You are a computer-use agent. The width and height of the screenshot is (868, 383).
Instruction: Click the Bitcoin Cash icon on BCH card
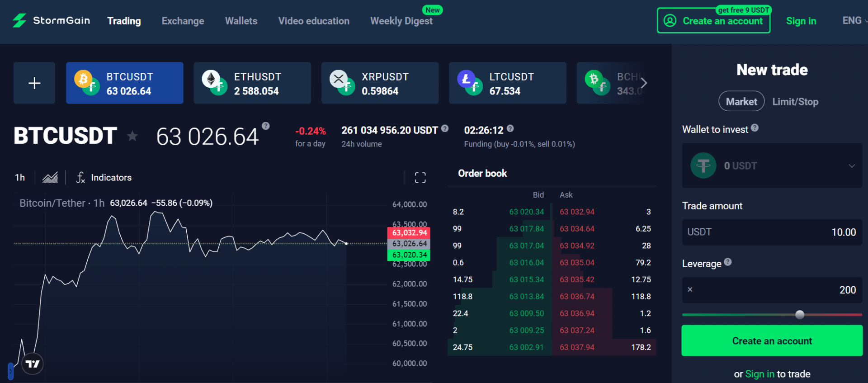point(594,79)
